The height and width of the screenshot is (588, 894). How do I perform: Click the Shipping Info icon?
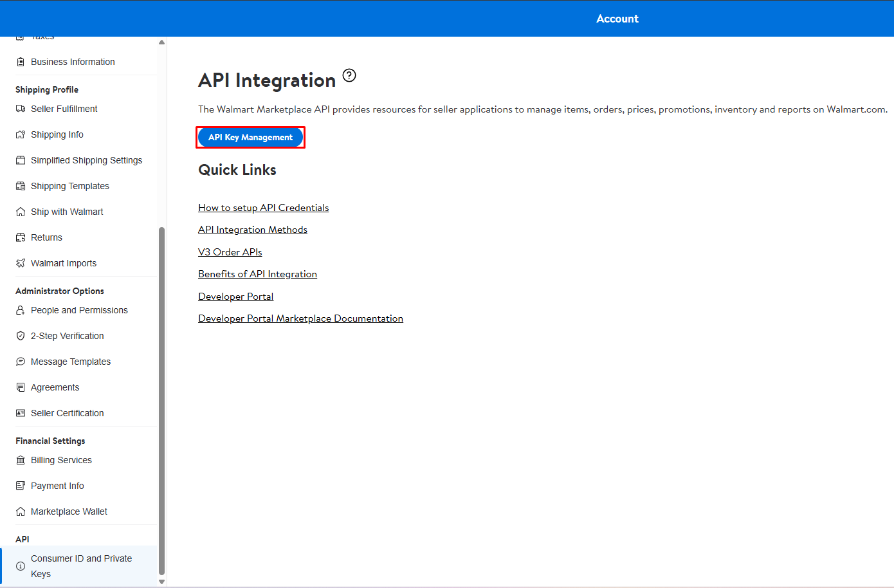pyautogui.click(x=21, y=134)
